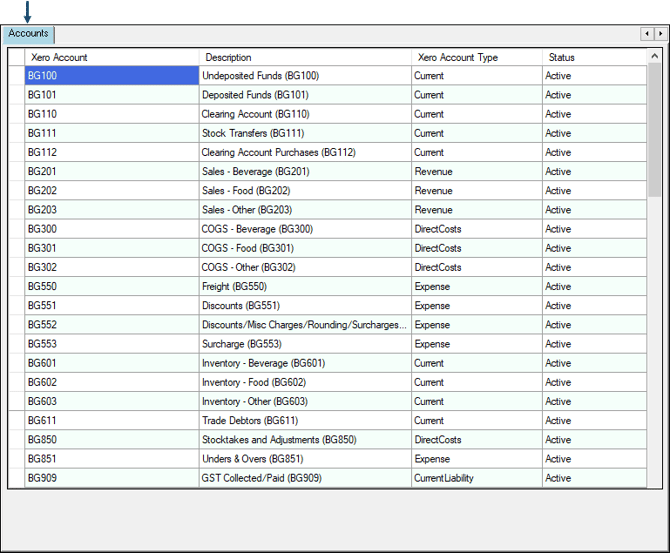The image size is (670, 553).
Task: Sort by Xero Account column header
Action: (x=111, y=57)
